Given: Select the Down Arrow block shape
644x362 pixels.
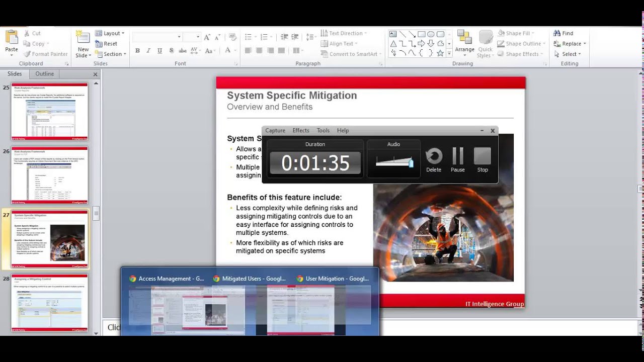Looking at the screenshot, I should 431,44.
